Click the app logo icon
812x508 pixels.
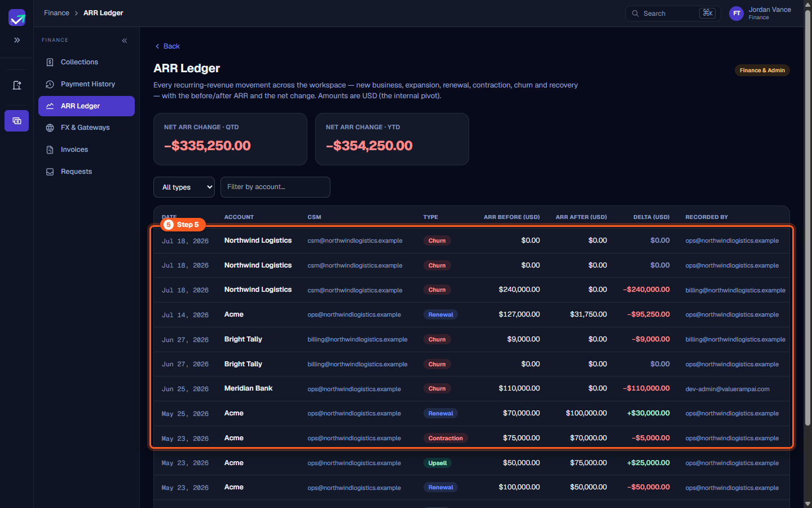pyautogui.click(x=17, y=17)
